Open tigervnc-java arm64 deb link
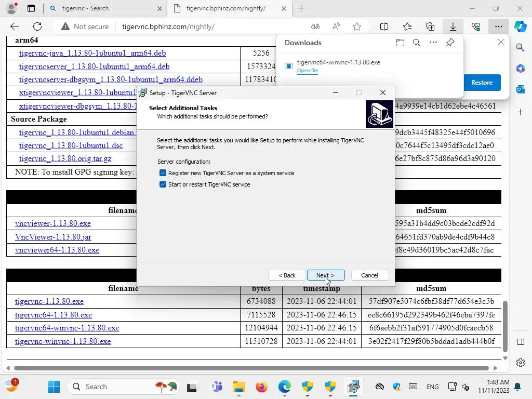 (92, 53)
